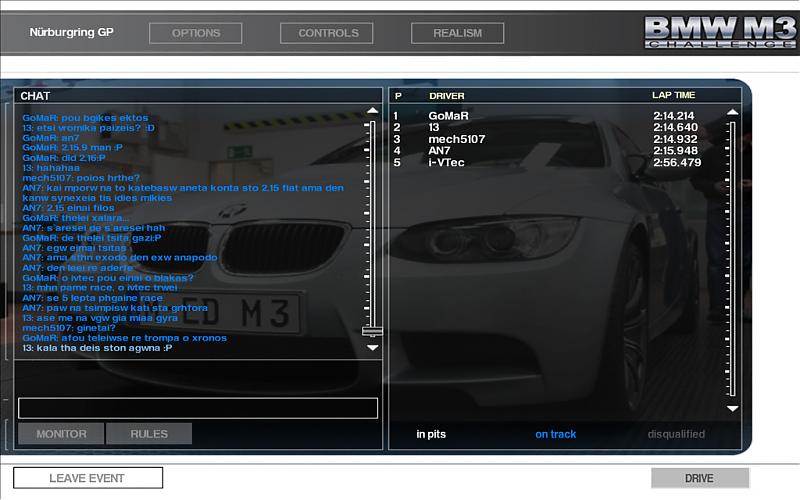Click chat message 'GoMaR: afou teleiwse re trompa o xronos'
This screenshot has width=800, height=500.
tap(124, 338)
